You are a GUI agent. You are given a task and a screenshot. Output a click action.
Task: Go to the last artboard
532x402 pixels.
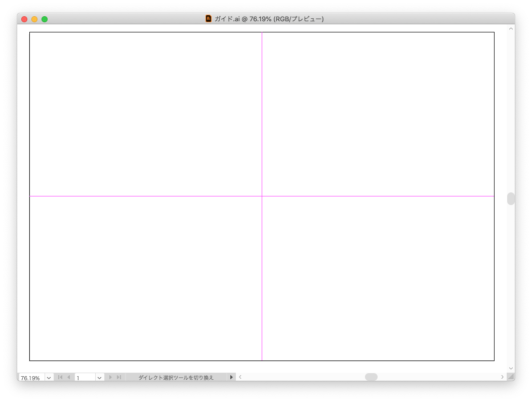[119, 377]
